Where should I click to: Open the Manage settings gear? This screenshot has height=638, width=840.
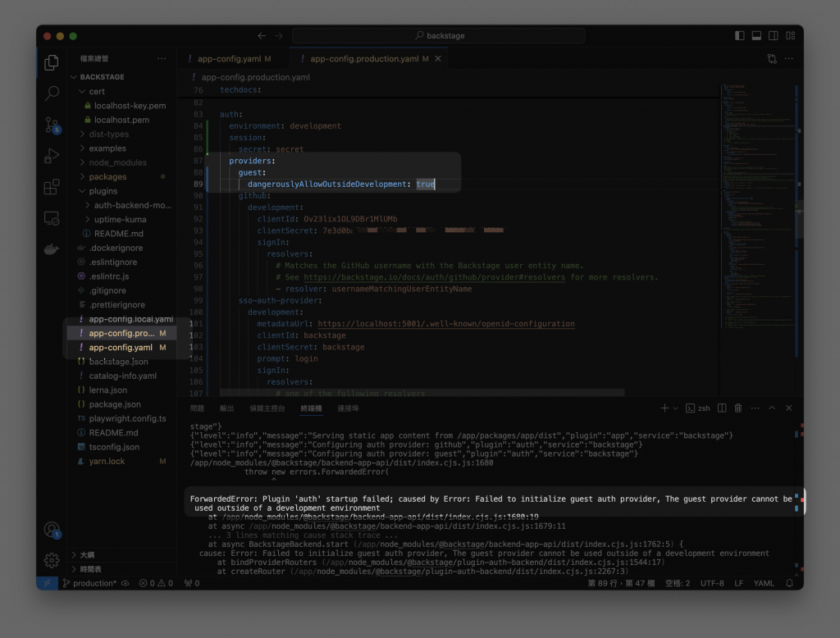pos(52,560)
